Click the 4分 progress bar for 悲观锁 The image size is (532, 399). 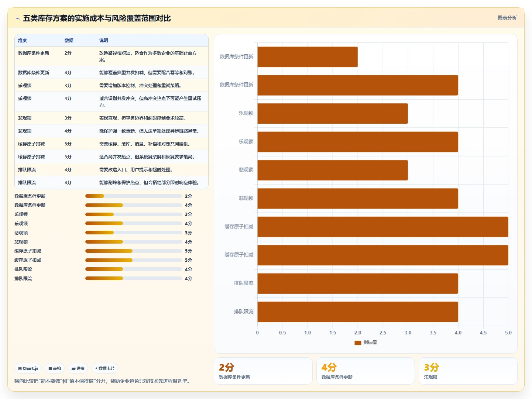click(x=134, y=242)
